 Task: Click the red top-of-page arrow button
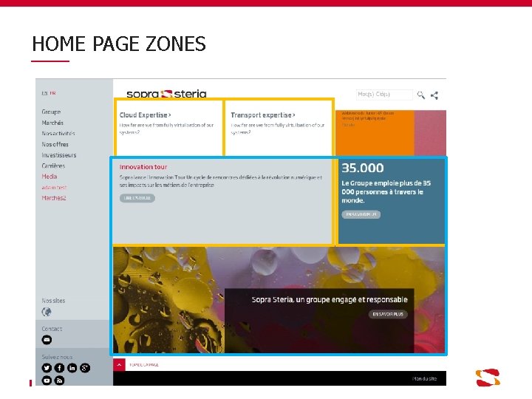click(x=119, y=365)
